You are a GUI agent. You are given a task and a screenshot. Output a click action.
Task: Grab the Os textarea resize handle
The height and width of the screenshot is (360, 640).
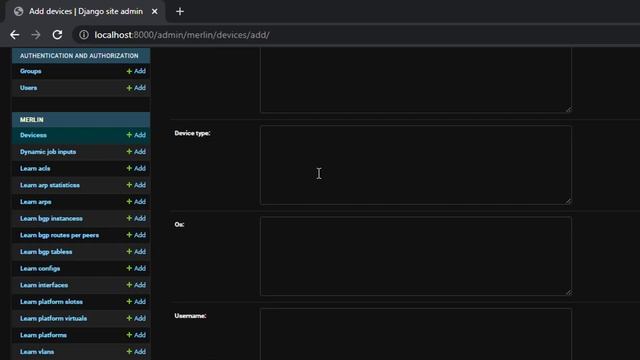click(x=568, y=292)
